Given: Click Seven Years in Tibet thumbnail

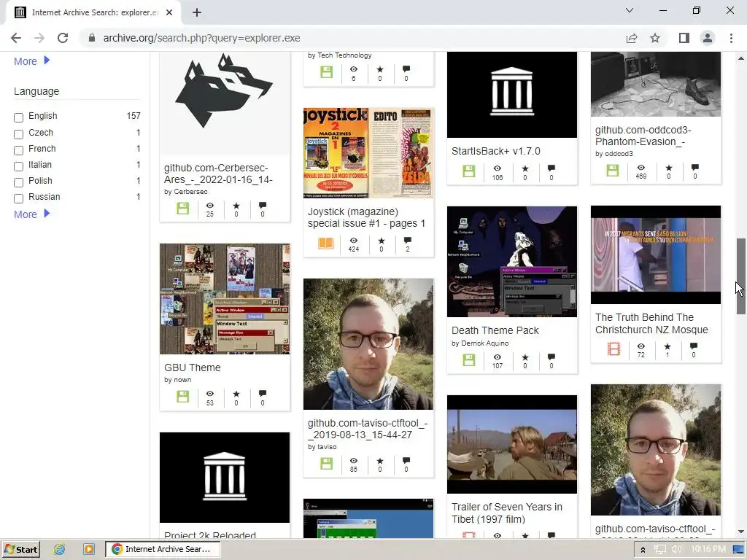Looking at the screenshot, I should click(x=512, y=444).
